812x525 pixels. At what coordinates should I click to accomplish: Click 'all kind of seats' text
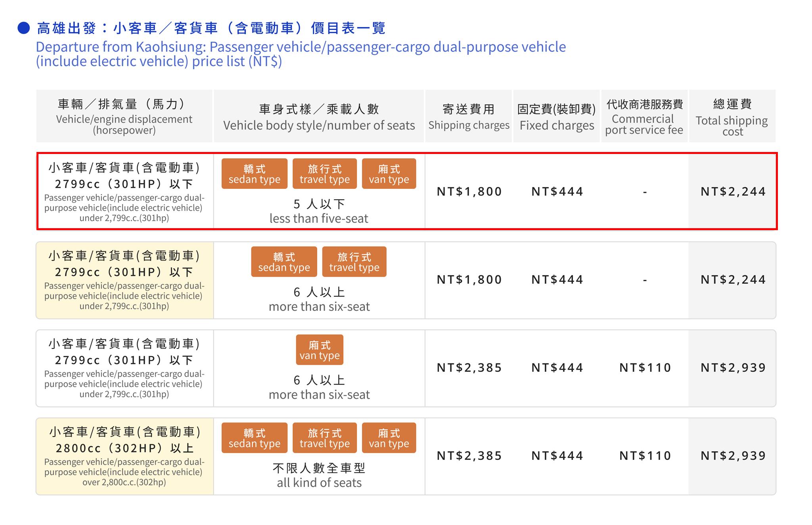coord(319,483)
